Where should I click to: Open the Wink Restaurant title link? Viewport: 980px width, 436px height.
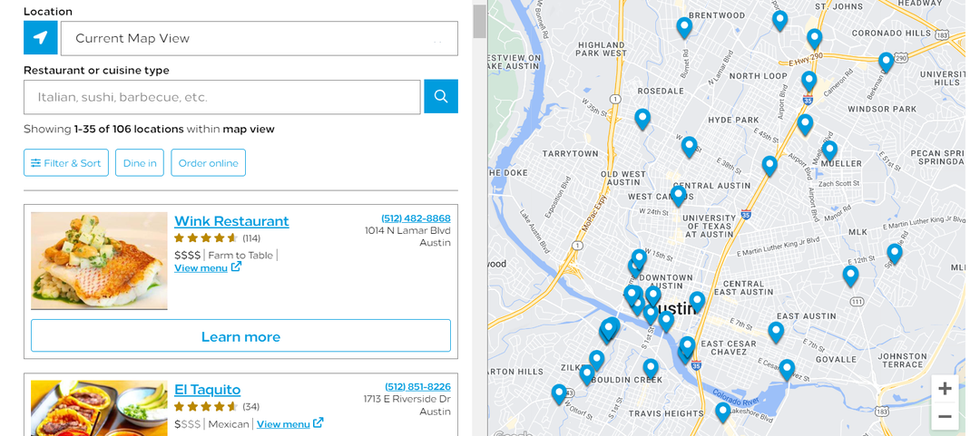[x=231, y=221]
